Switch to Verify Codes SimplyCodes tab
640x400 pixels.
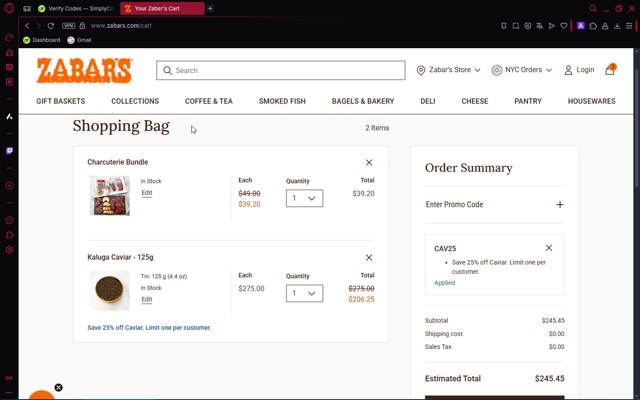tap(76, 9)
